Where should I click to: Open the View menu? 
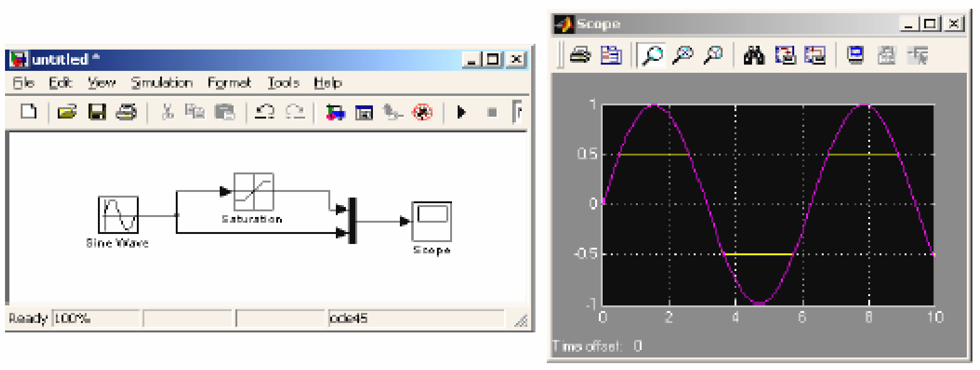point(102,83)
